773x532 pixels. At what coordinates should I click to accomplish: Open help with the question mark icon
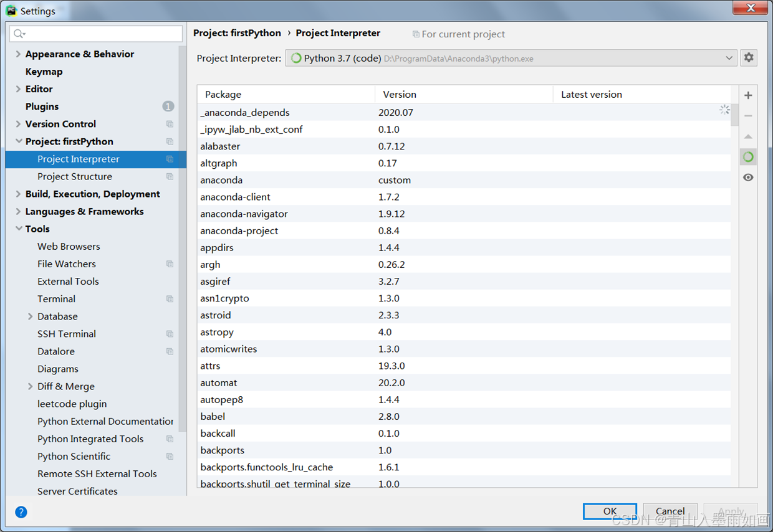click(21, 512)
